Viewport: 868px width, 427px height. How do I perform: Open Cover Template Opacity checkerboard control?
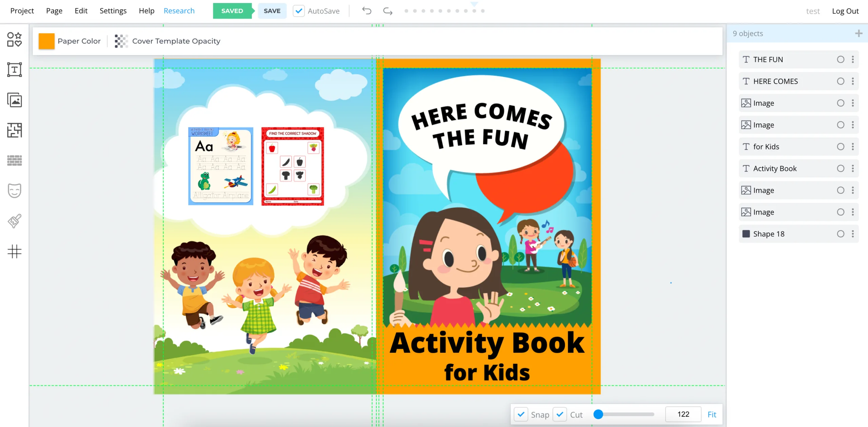click(x=121, y=41)
